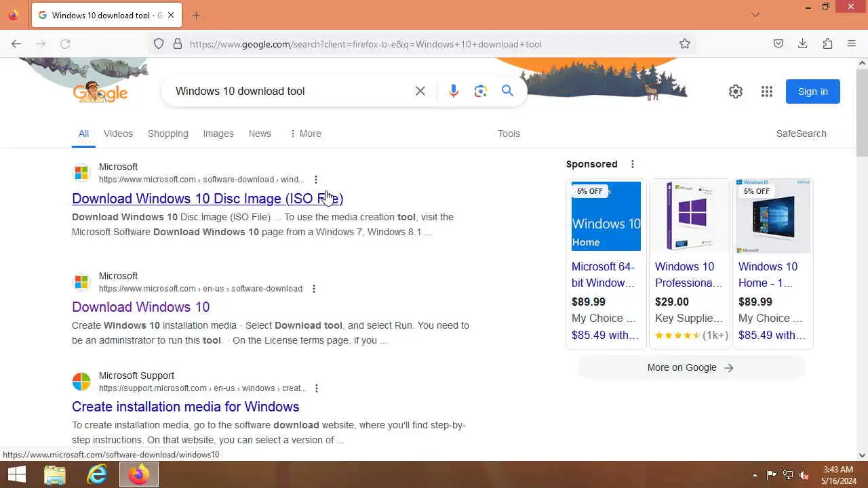Image resolution: width=868 pixels, height=488 pixels.
Task: Open Windows 10 Home product thumbnail
Action: click(773, 216)
